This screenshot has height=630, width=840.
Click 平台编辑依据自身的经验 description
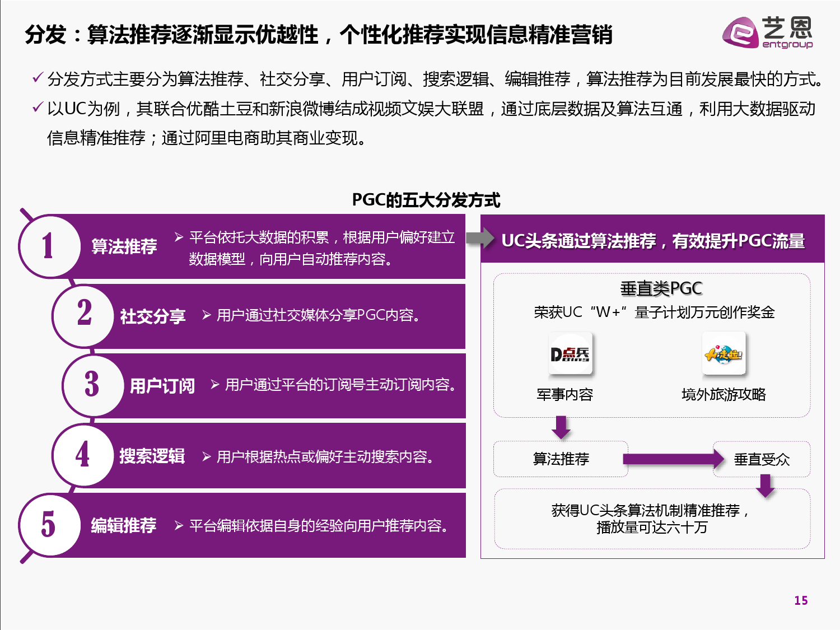(319, 526)
